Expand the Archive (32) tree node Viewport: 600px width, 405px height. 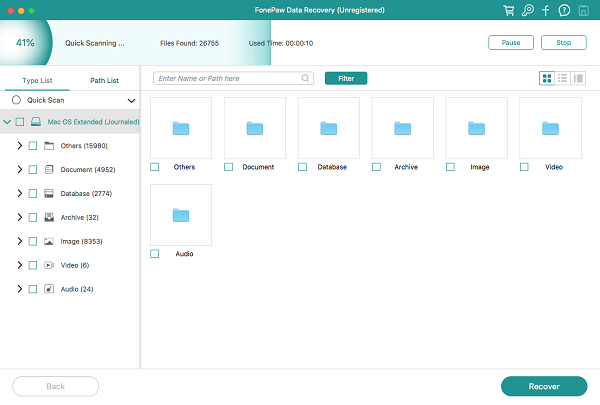pos(20,217)
